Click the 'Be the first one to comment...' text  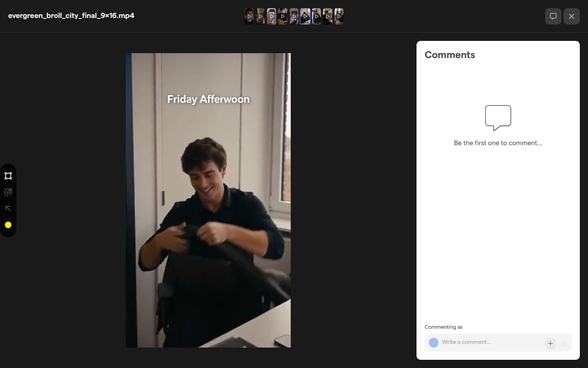pos(498,143)
